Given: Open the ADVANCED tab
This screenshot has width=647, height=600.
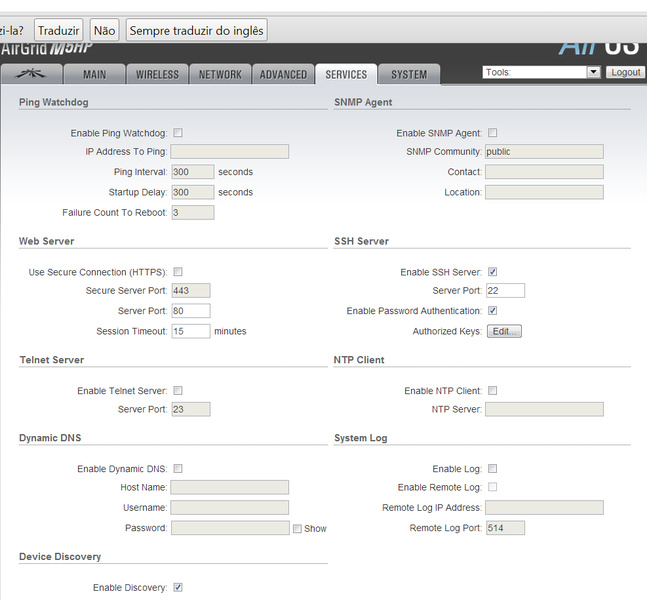Looking at the screenshot, I should click(283, 74).
